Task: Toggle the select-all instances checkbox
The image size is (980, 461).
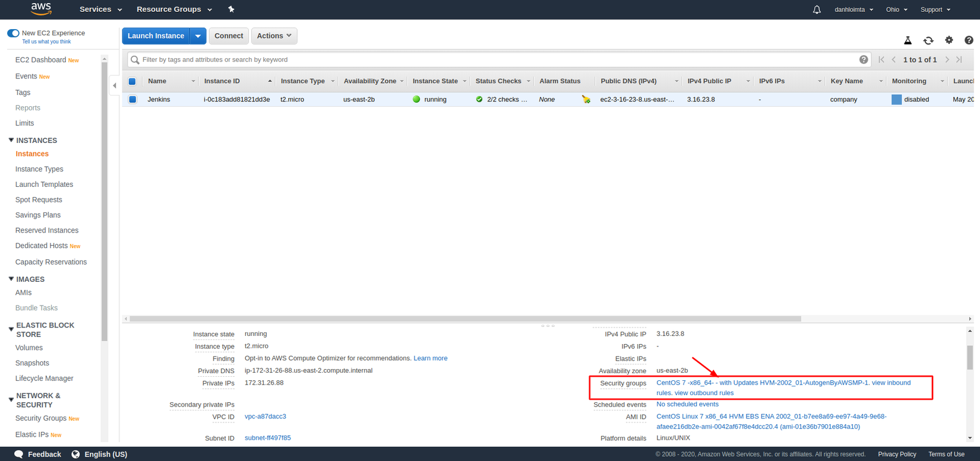Action: tap(132, 81)
